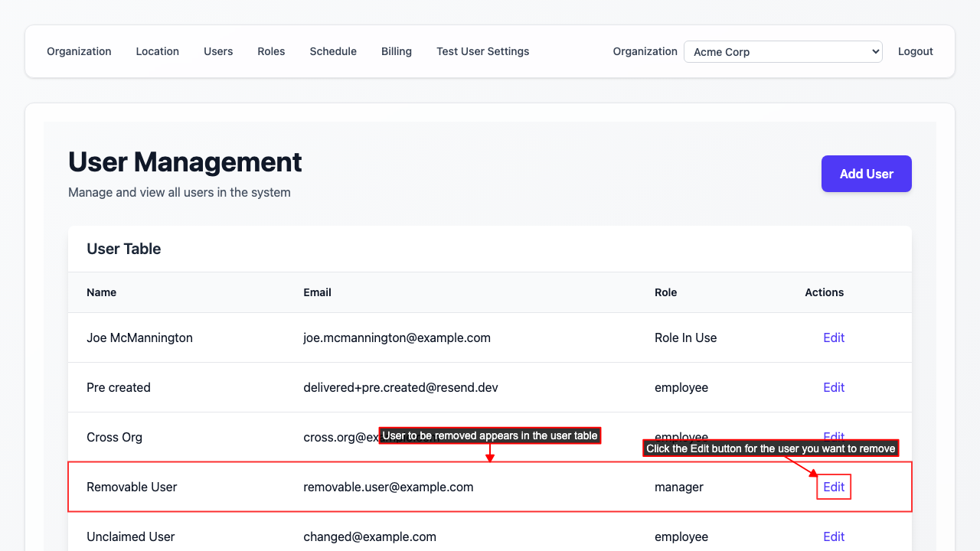The width and height of the screenshot is (980, 551).
Task: Expand the Acme Corp organization dropdown
Action: coord(782,52)
